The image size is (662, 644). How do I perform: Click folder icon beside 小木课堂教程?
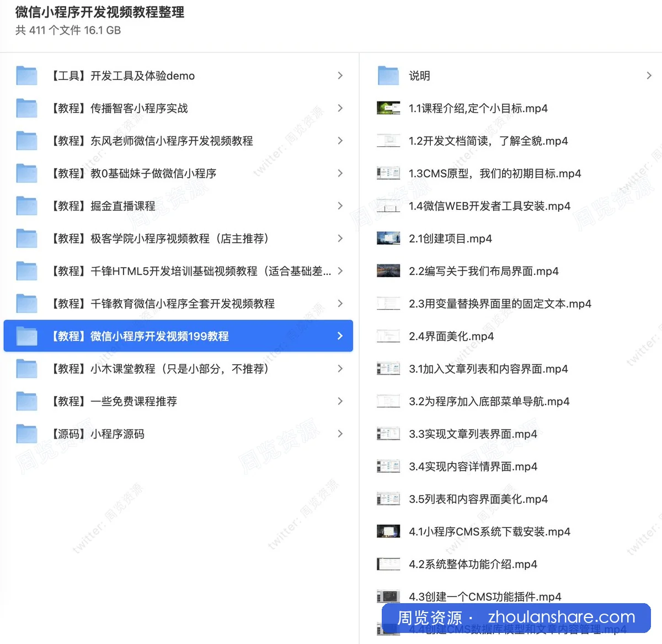(x=26, y=369)
